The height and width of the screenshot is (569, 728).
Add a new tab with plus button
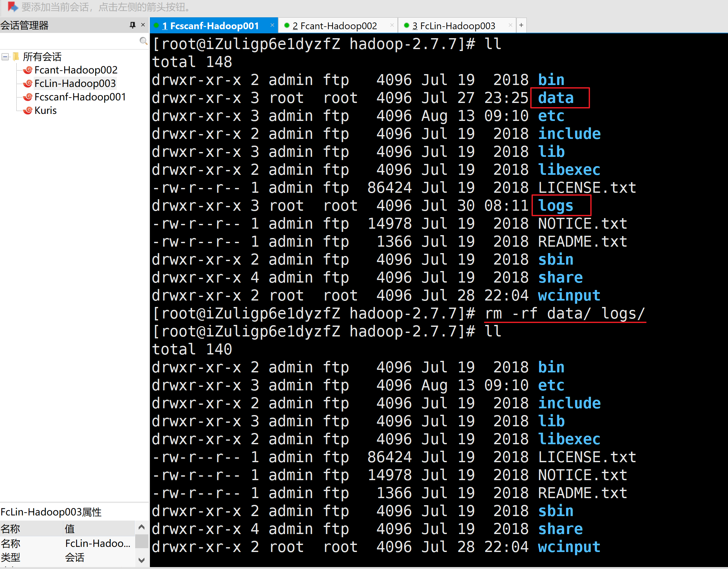(521, 25)
